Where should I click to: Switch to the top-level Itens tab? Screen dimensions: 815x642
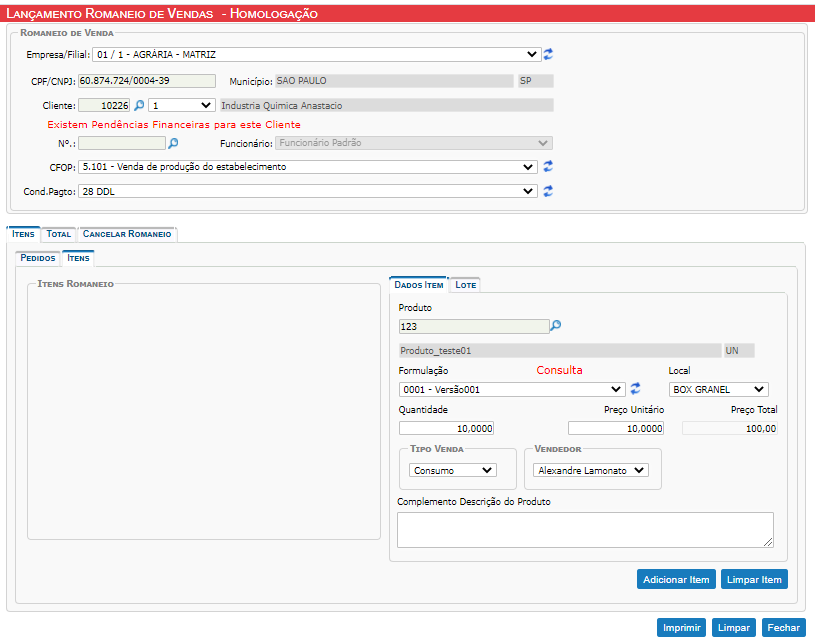pos(23,234)
